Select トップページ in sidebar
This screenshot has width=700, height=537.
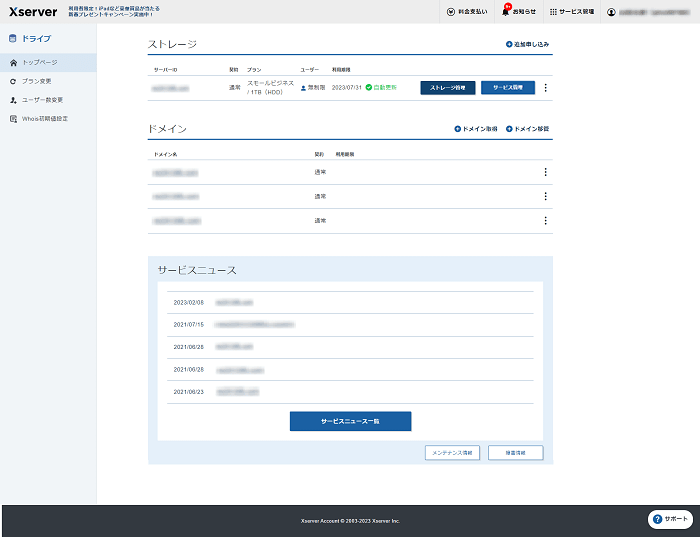point(40,62)
